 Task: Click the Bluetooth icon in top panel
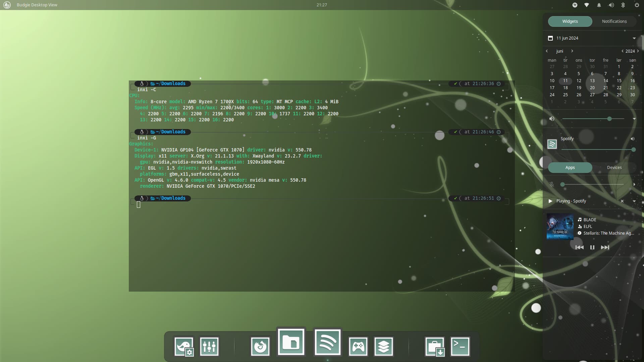click(623, 5)
